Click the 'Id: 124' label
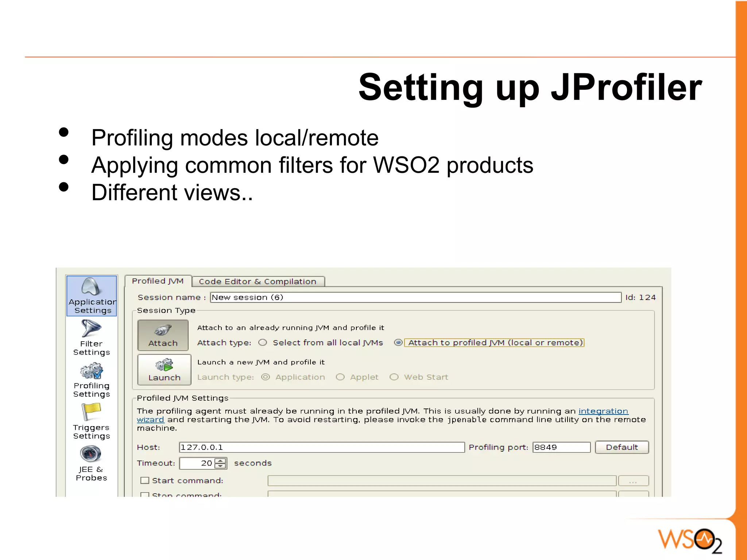 tap(640, 297)
